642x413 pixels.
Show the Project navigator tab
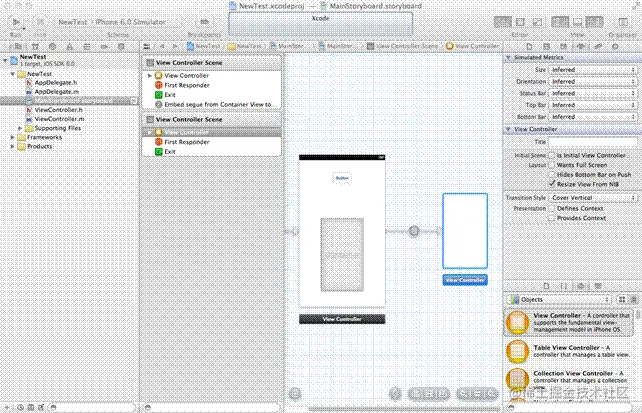coord(18,47)
